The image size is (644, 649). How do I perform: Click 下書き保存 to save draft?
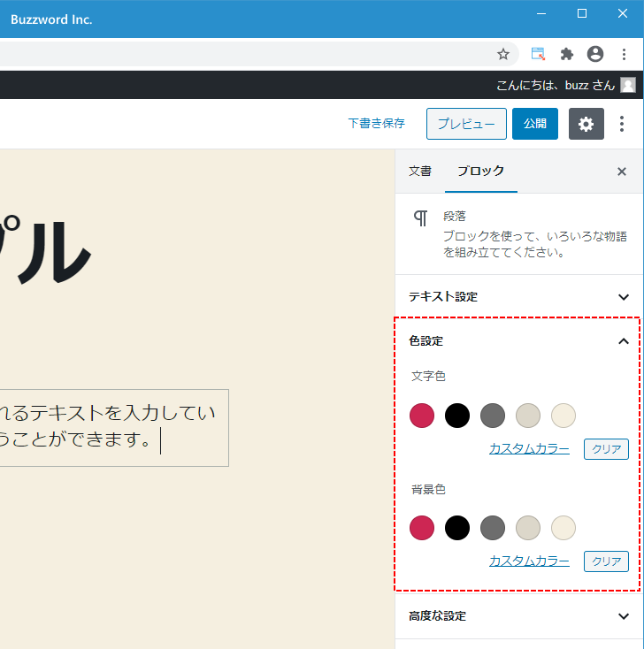point(377,123)
